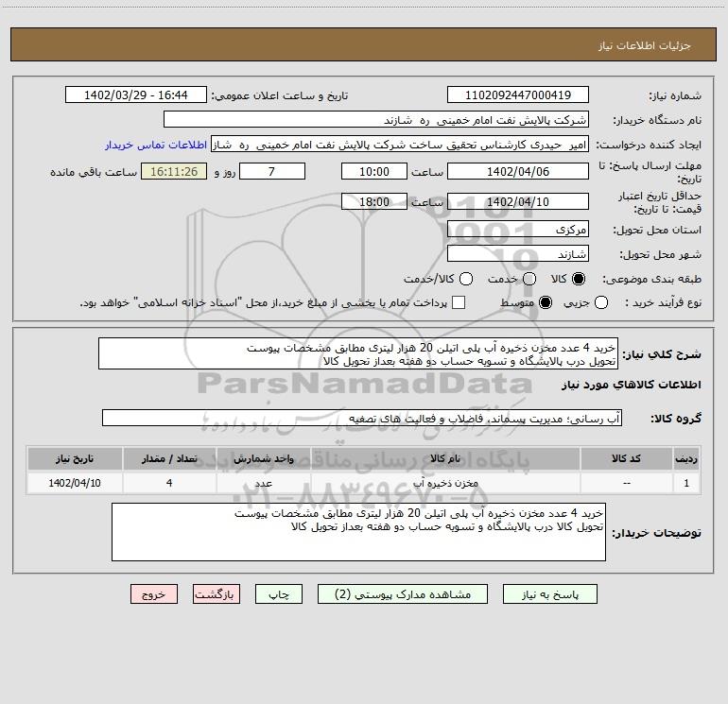Click the چاپ print button
Viewport: 728px width, 704px height.
(x=279, y=594)
